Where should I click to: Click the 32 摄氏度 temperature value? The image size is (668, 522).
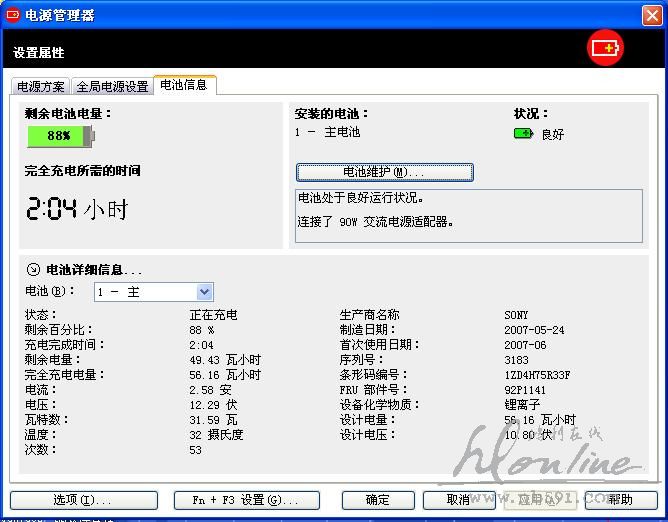(x=216, y=435)
